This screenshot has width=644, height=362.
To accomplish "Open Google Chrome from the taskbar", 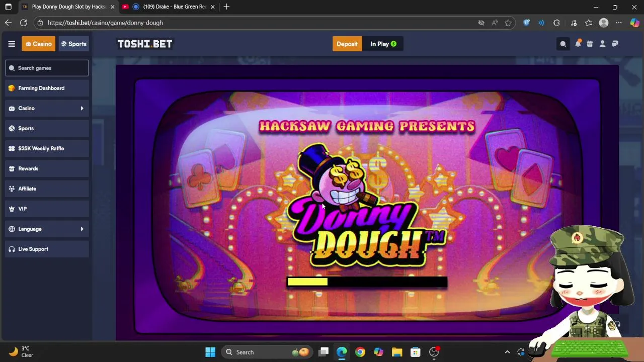I will pyautogui.click(x=360, y=352).
